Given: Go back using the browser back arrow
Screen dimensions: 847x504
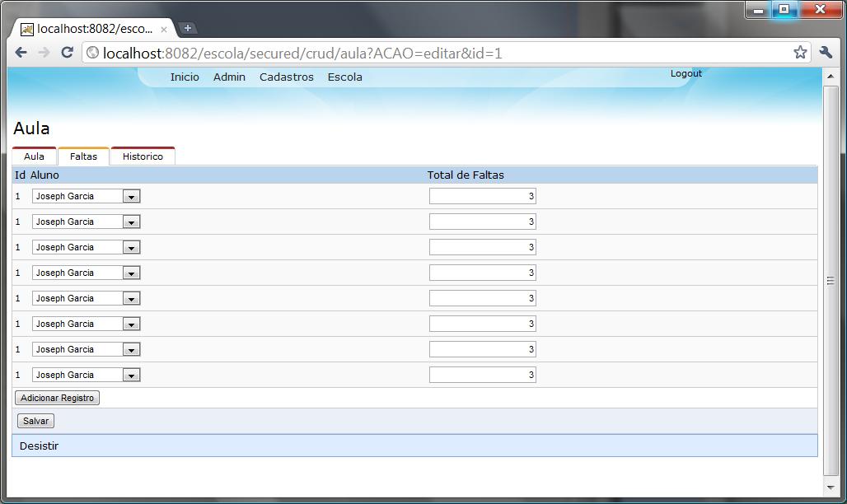Looking at the screenshot, I should pyautogui.click(x=21, y=53).
